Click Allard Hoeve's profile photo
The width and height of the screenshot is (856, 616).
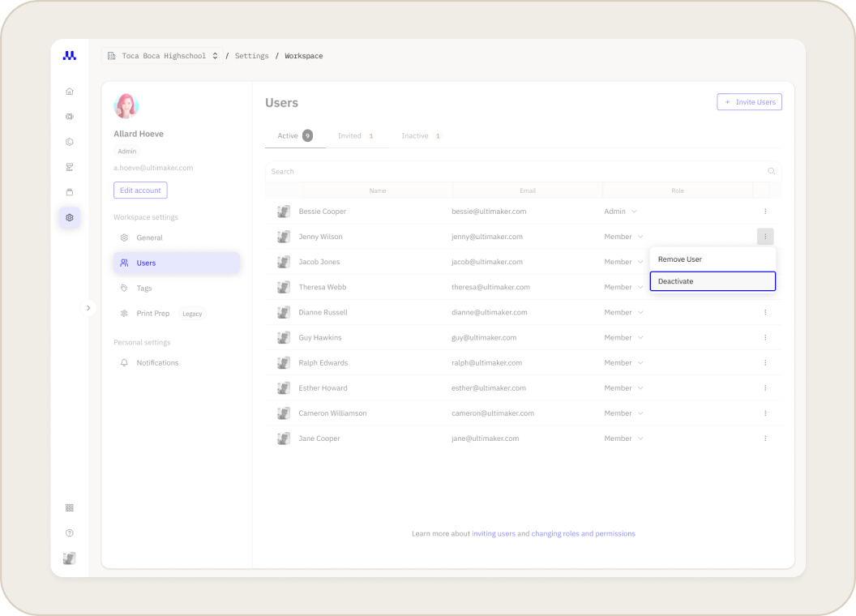click(x=126, y=106)
